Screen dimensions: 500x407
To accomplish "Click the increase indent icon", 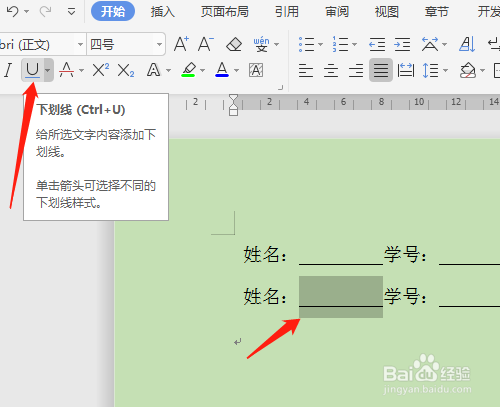I will coord(402,44).
